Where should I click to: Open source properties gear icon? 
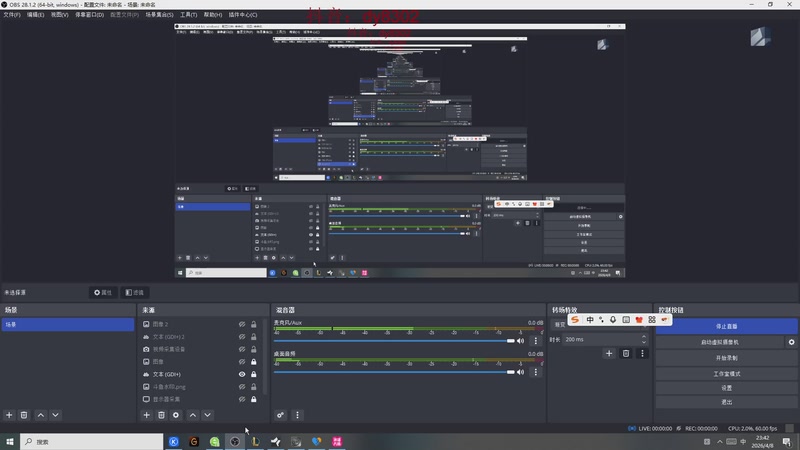coord(176,415)
